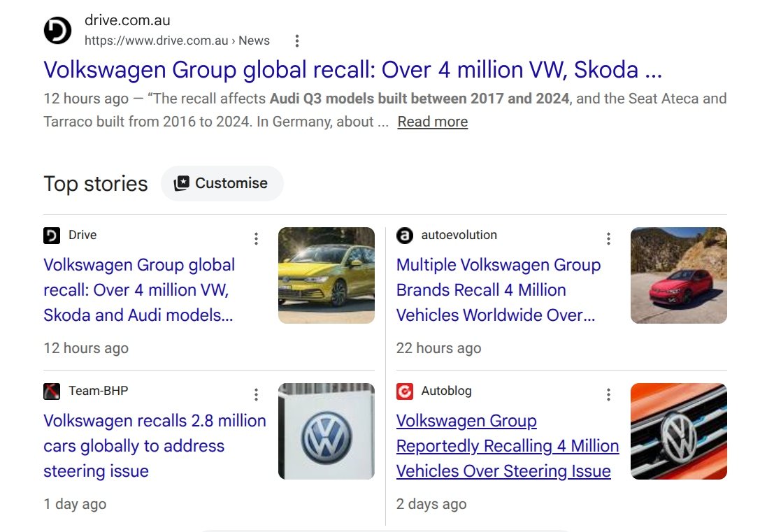Click the Drive source name label
Viewport: 760px width, 532px height.
(x=83, y=235)
